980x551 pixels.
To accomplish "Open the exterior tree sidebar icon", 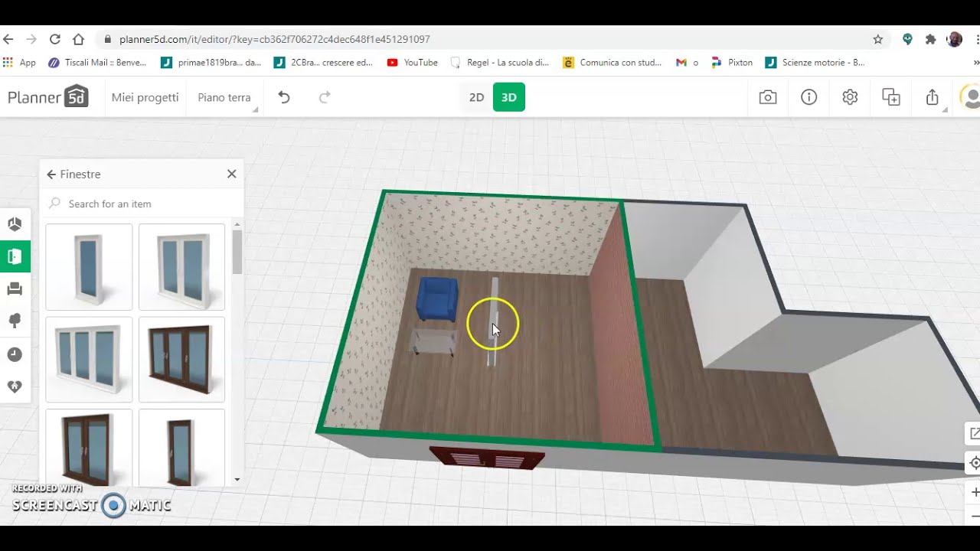I will pos(15,321).
